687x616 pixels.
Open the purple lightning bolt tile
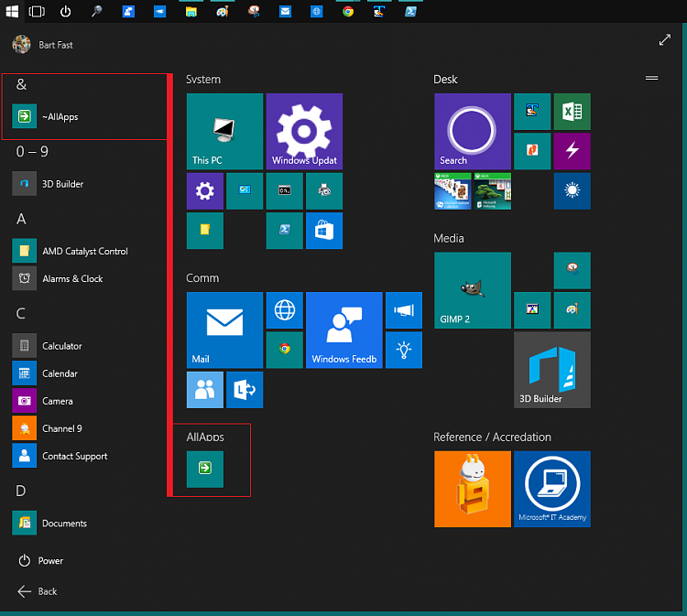(572, 151)
